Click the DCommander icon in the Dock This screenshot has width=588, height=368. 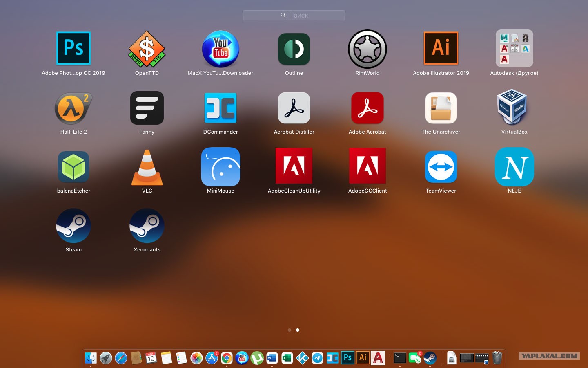coord(332,358)
